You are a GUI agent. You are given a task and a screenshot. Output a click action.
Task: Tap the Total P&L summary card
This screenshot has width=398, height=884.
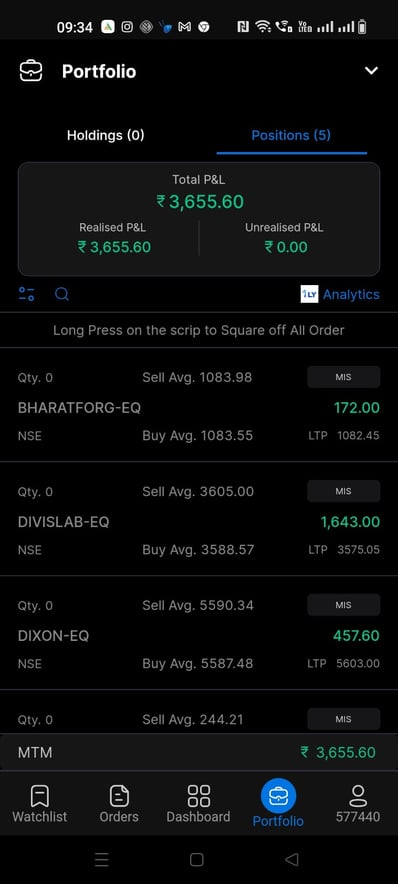199,219
